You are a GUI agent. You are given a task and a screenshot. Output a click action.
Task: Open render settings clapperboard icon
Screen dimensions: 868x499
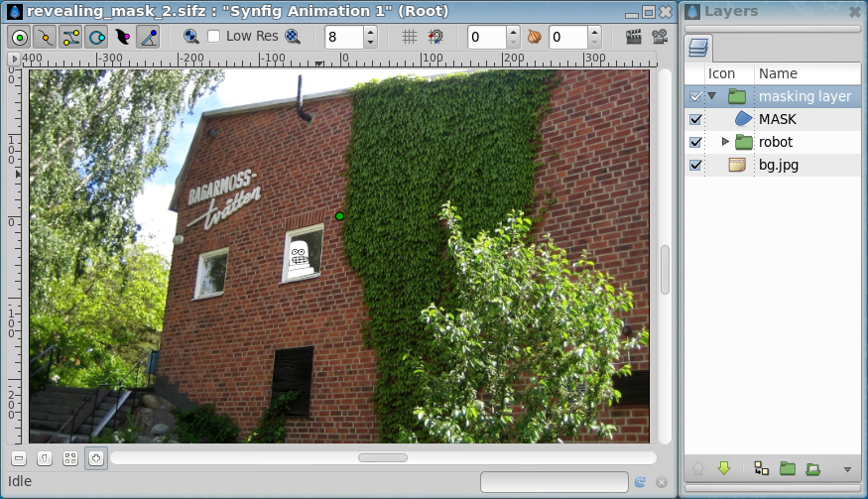(633, 37)
